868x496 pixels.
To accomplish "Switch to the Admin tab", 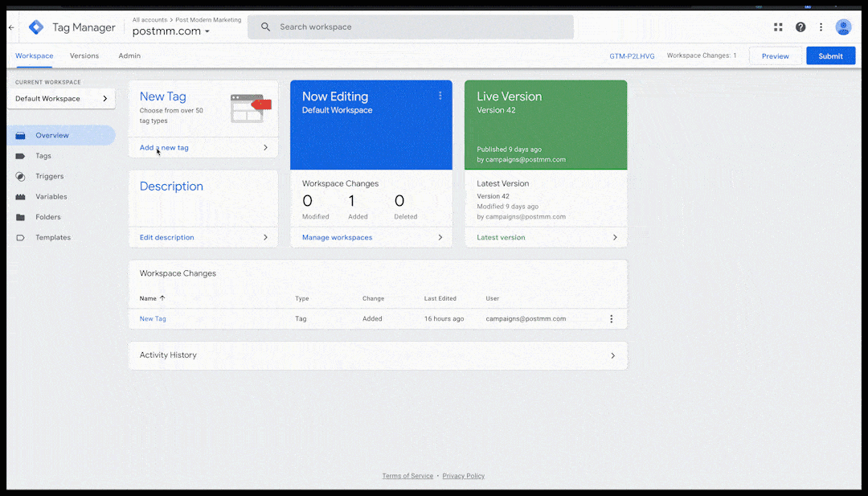I will click(x=129, y=56).
